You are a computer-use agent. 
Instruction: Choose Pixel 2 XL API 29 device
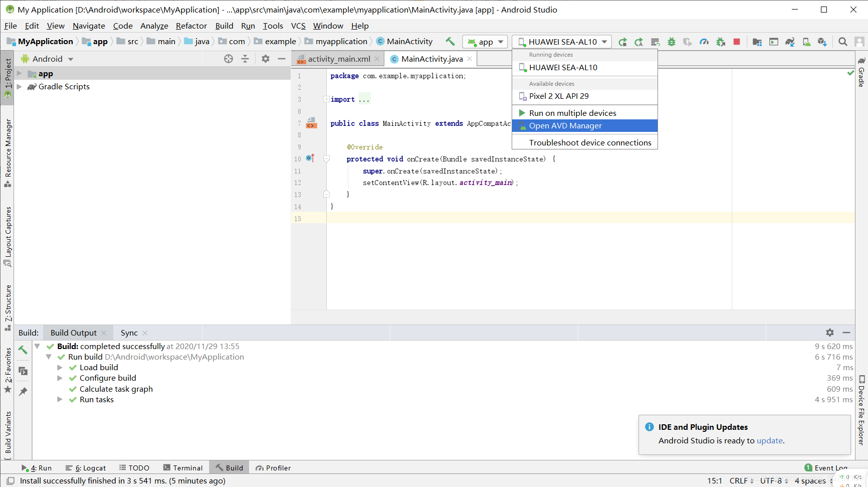pos(584,96)
